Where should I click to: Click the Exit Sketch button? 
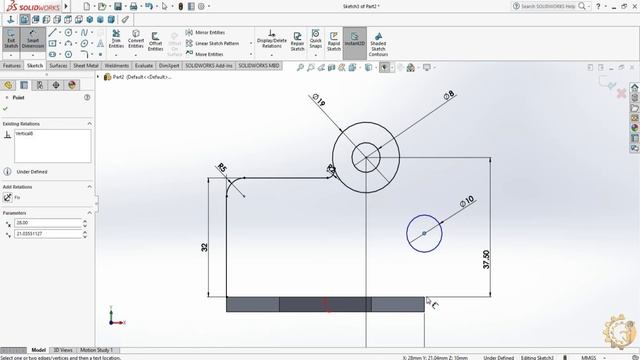click(11, 40)
